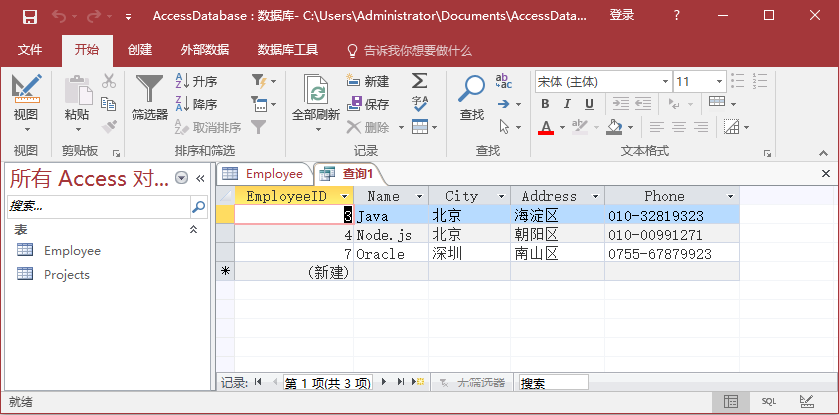This screenshot has width=839, height=415.
Task: Switch to SQL view in status bar
Action: click(x=768, y=401)
